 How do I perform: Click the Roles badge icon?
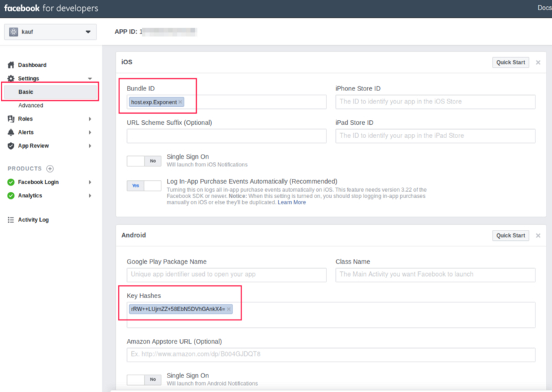pos(11,119)
